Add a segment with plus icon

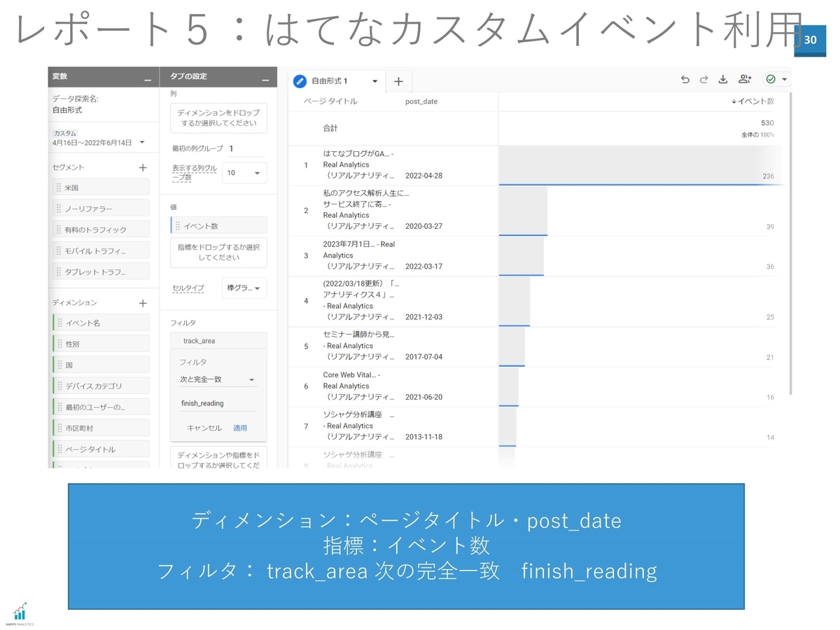point(143,167)
